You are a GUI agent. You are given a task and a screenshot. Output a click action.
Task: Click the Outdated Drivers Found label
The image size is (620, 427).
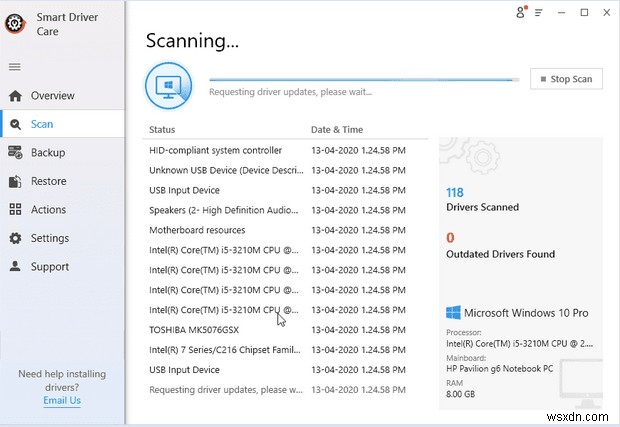tap(500, 254)
